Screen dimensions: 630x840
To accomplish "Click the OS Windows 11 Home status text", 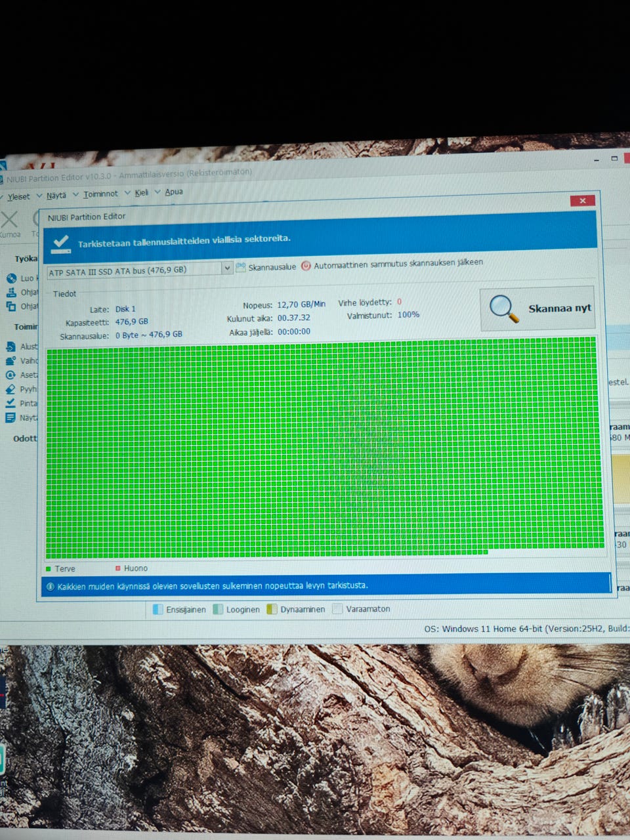I will [527, 629].
